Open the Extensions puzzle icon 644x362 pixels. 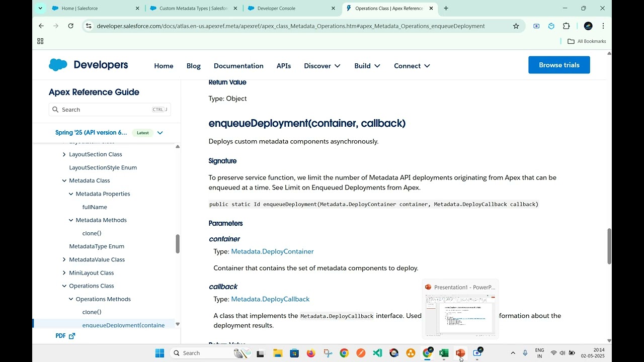[x=567, y=26]
